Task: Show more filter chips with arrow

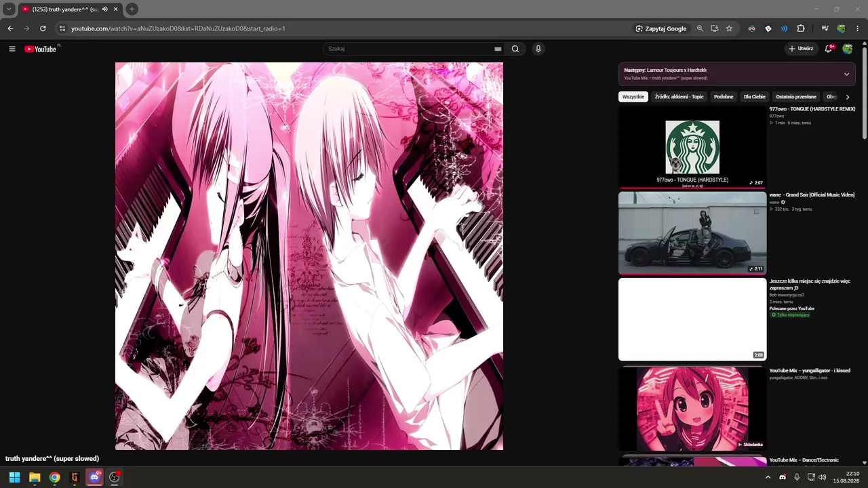Action: click(x=848, y=97)
